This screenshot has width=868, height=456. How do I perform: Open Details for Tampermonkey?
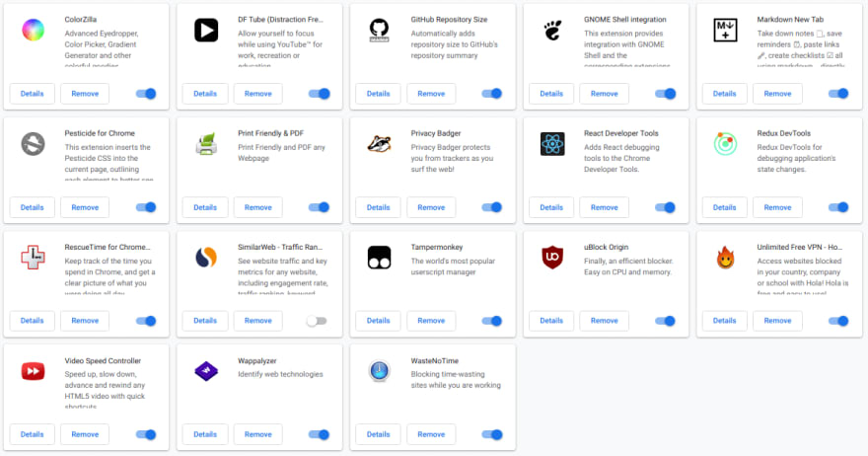click(x=378, y=321)
